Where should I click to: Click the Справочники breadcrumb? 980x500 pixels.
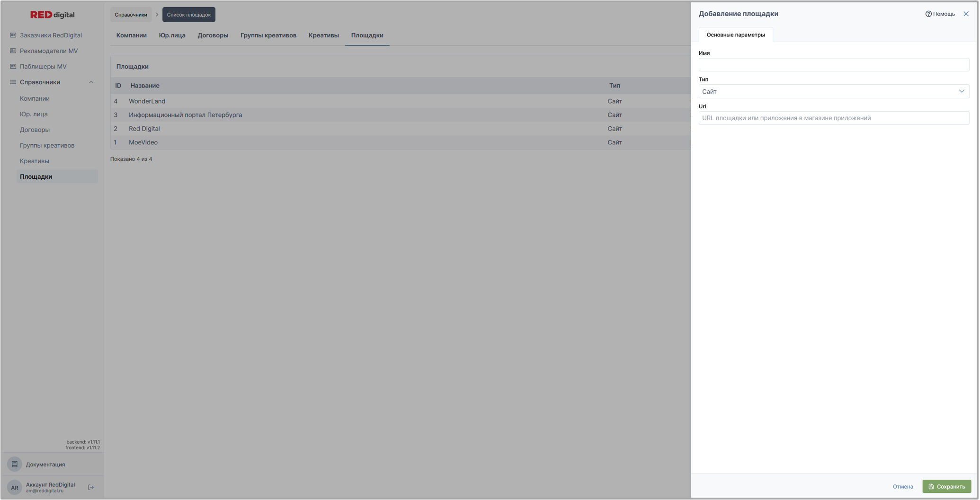click(131, 15)
